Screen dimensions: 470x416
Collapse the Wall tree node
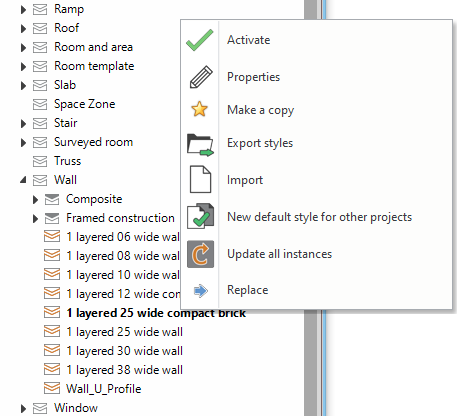[23, 180]
